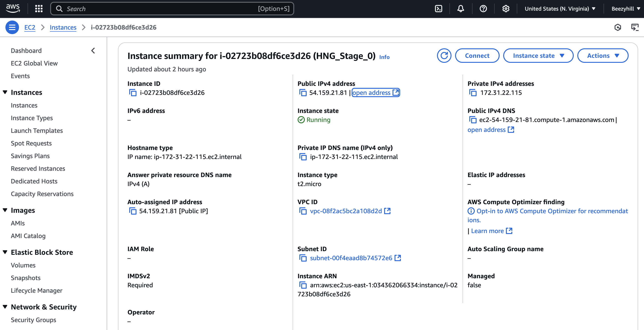Open Launch Templates page

(37, 131)
